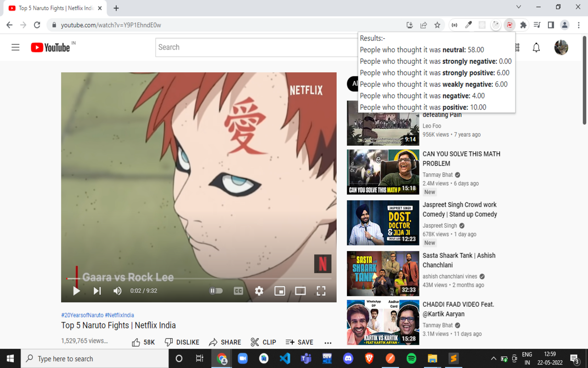Toggle closed captions CC button
Viewport: 588px width, 368px height.
coord(238,291)
